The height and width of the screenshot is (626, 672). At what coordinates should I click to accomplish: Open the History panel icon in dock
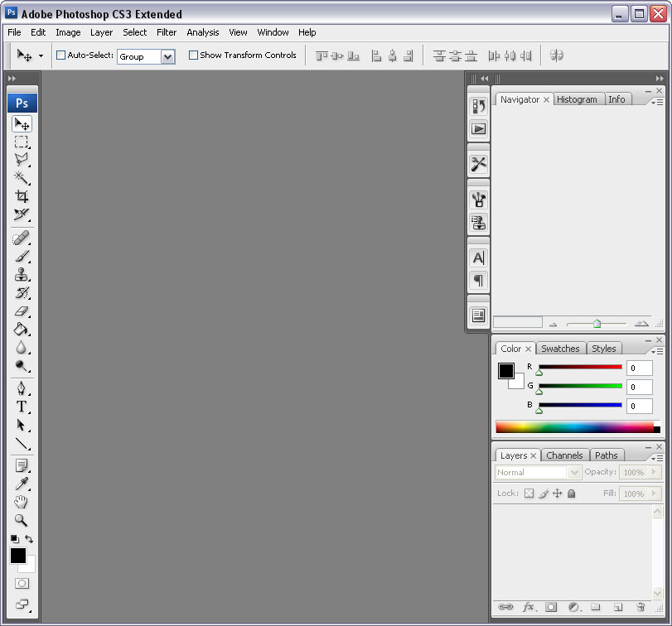(479, 106)
